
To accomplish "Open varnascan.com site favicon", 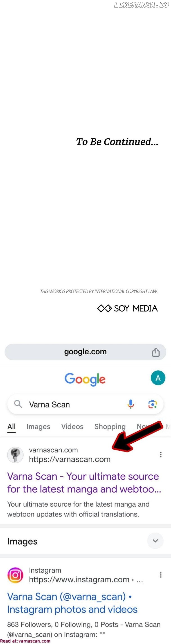I will (15, 455).
